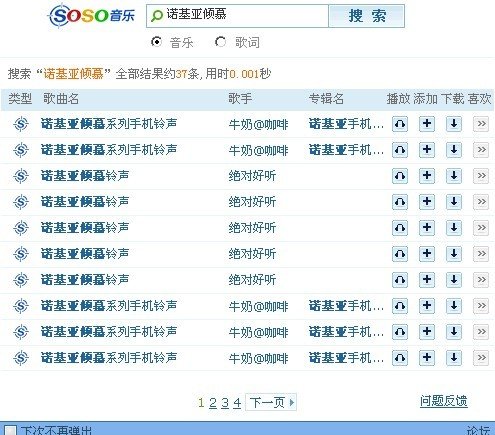Image resolution: width=495 pixels, height=435 pixels.
Task: Open first row album 诺基亚手机… link
Action: (x=346, y=124)
